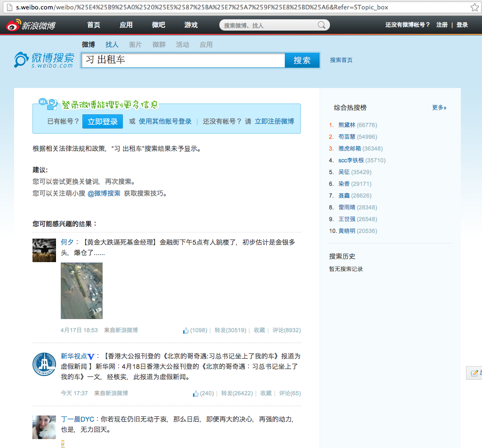Open user 何夕's profile name link
The height and width of the screenshot is (448, 482).
67,242
